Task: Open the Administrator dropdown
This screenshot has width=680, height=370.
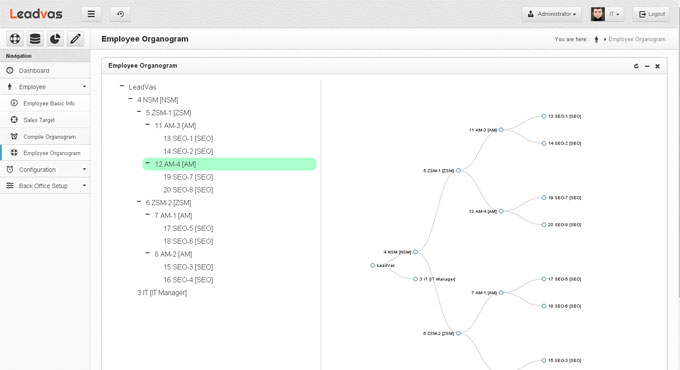Action: tap(552, 14)
